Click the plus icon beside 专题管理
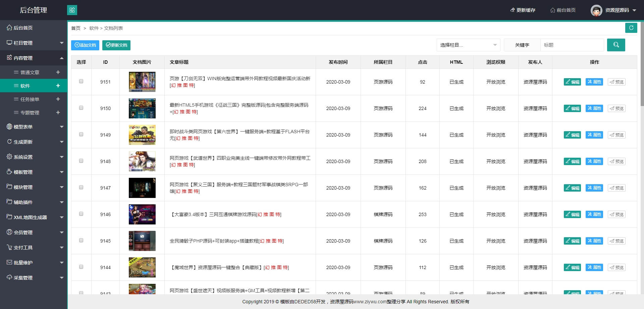This screenshot has width=644, height=309. pos(58,112)
